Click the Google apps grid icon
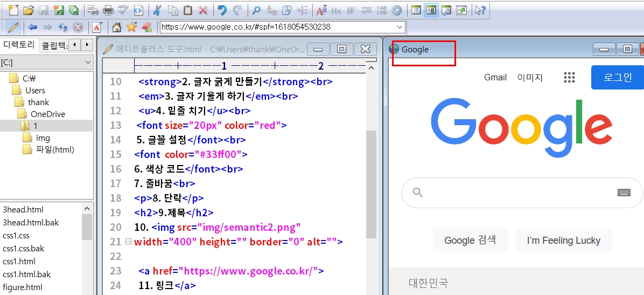 coord(569,77)
